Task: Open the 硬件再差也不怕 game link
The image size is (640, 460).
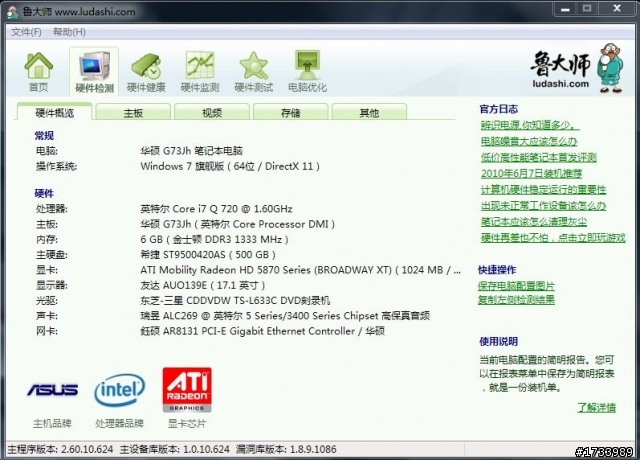Action: point(553,238)
